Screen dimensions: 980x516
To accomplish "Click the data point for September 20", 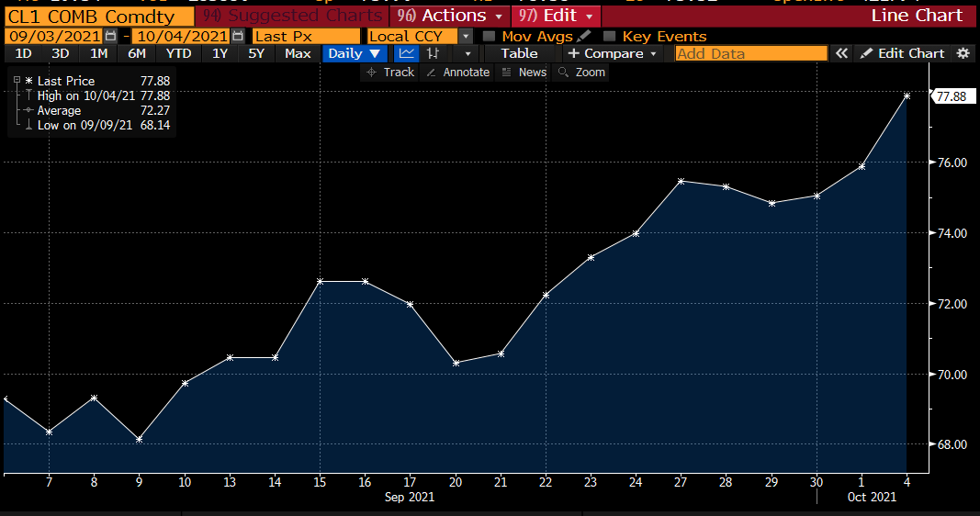I will coord(456,363).
